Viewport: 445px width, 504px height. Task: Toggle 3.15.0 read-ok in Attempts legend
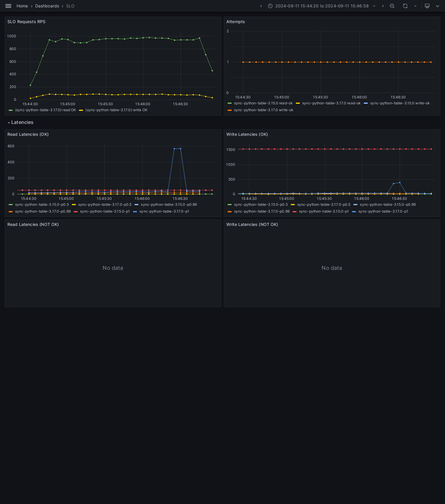(x=263, y=103)
